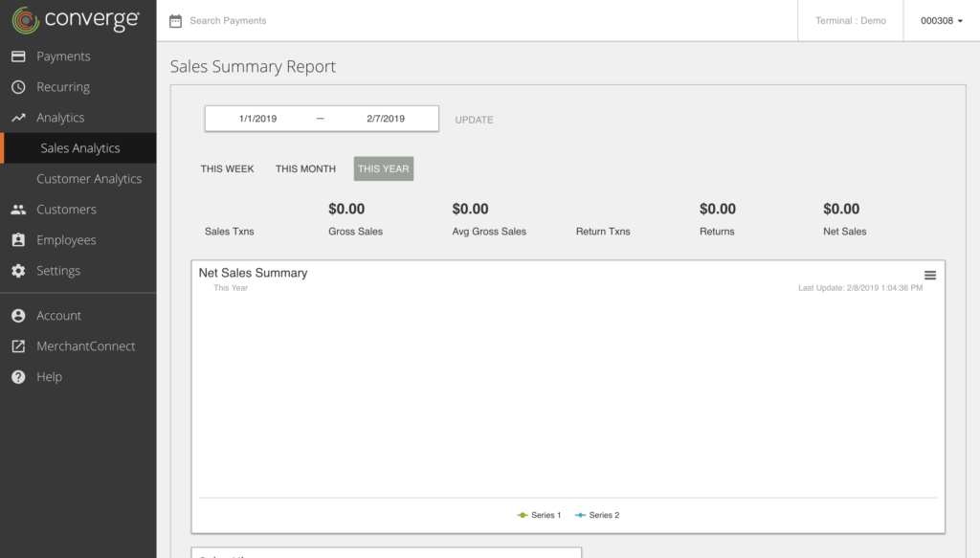The height and width of the screenshot is (558, 980).
Task: Click the Sales Txns label
Action: pos(230,232)
